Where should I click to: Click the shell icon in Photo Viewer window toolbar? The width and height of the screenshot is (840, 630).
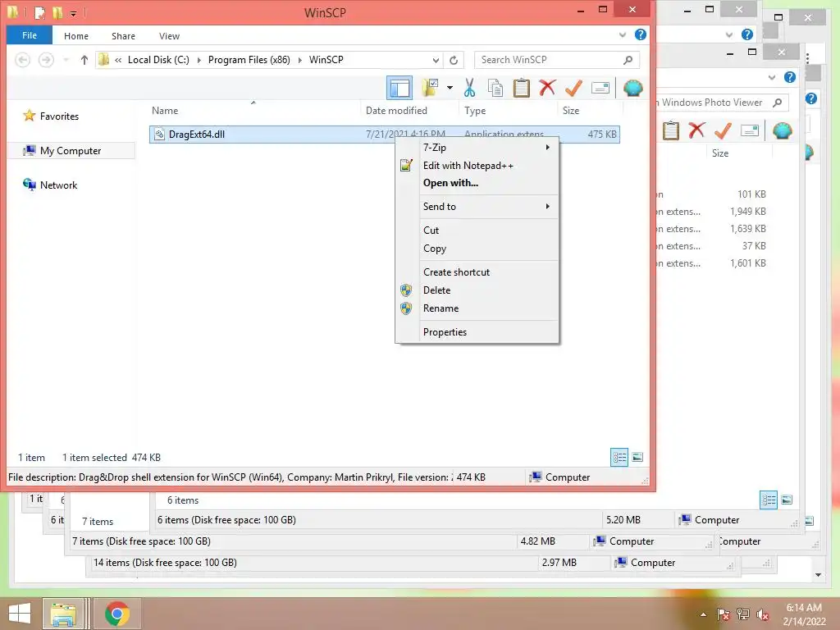click(782, 130)
